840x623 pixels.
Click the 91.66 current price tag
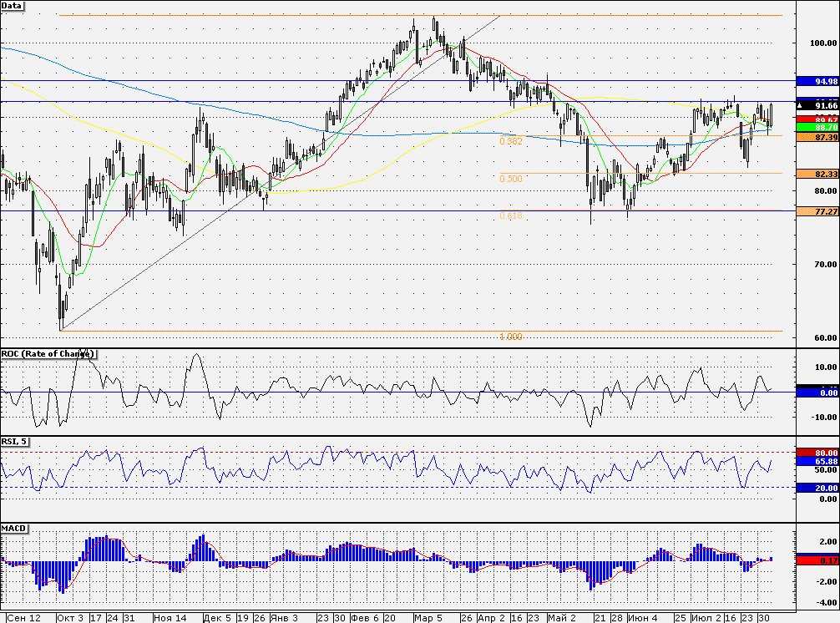tap(817, 105)
